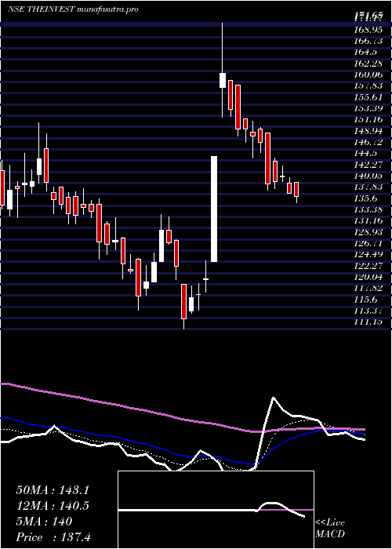Click the tall white gap-up candlestick body
392x549 pixels.
pos(214,209)
